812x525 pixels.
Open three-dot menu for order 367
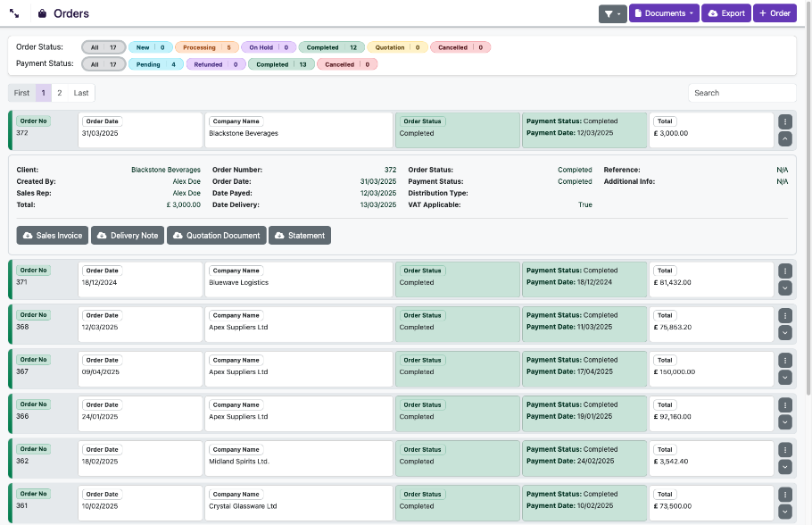point(785,360)
